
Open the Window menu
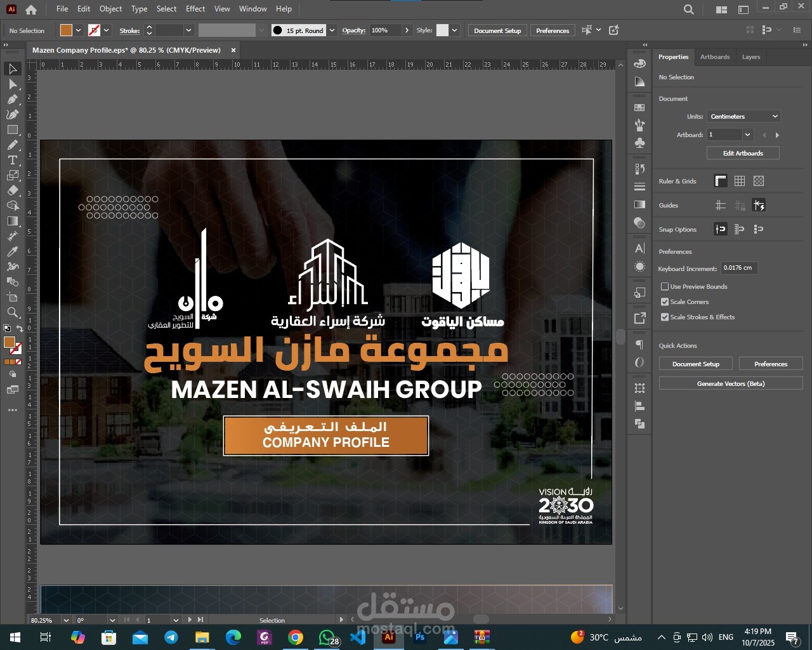(253, 9)
